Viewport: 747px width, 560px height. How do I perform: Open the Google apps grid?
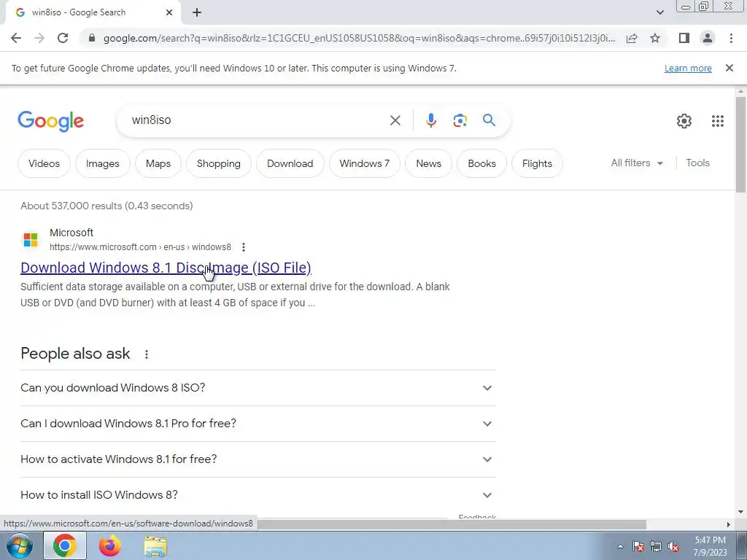coord(718,121)
